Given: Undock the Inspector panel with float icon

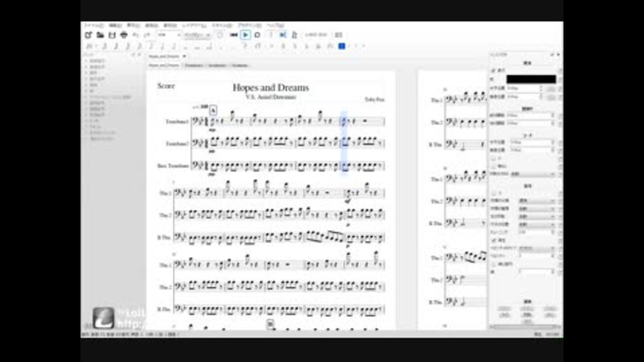Looking at the screenshot, I should click(x=552, y=54).
